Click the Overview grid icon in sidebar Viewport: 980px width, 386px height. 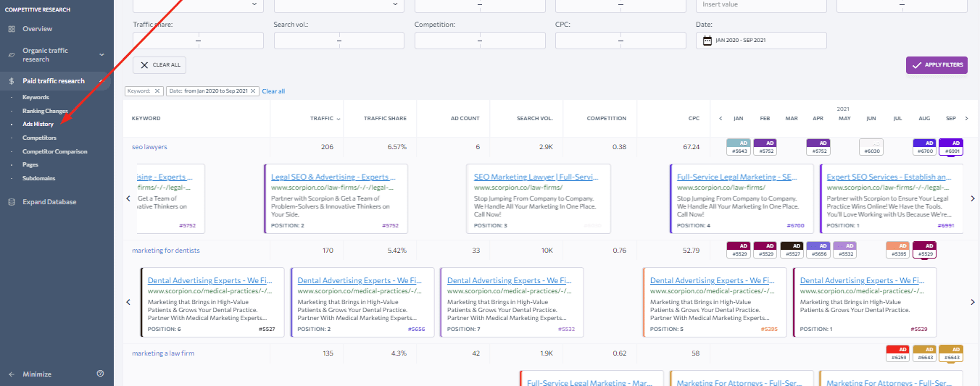[x=11, y=29]
